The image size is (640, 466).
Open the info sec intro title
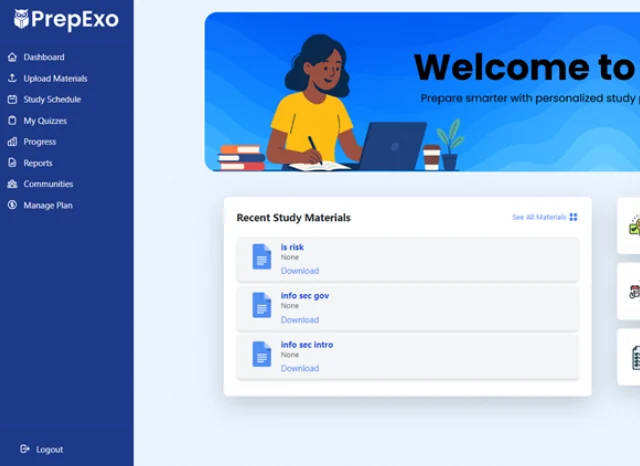pos(307,344)
